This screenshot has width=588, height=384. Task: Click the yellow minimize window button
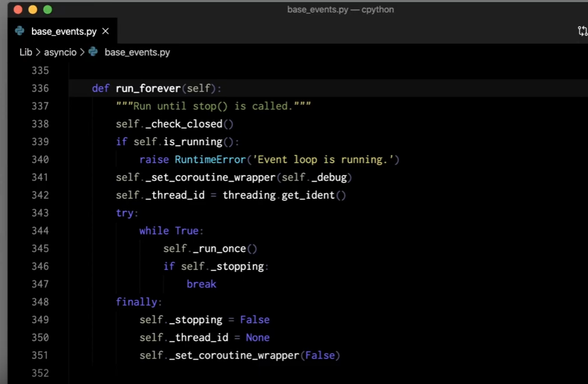coord(33,9)
